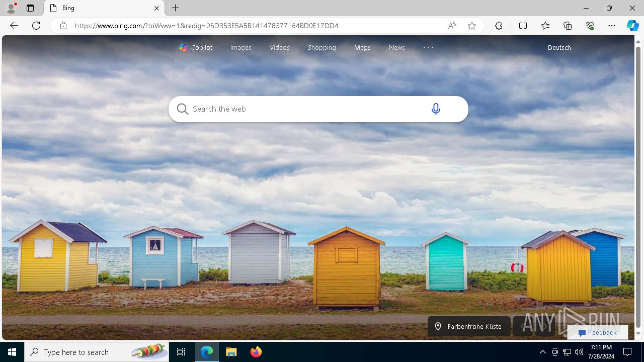Open volume control in tray

[x=579, y=352]
